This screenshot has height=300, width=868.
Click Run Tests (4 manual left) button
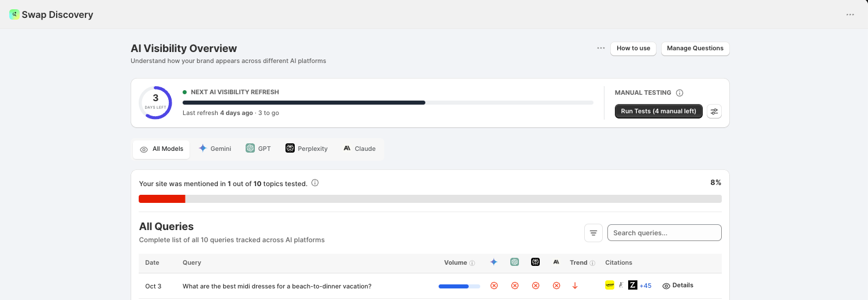point(659,111)
